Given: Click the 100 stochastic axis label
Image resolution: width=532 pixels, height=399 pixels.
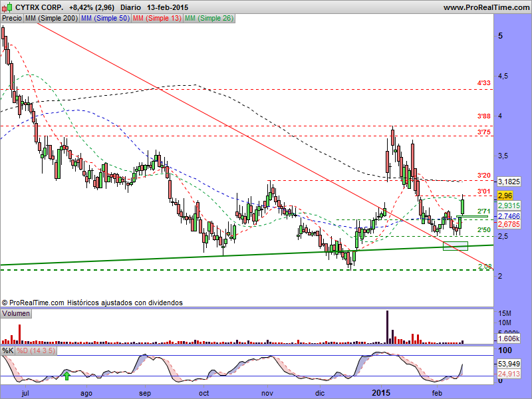Looking at the screenshot, I should pos(505,350).
